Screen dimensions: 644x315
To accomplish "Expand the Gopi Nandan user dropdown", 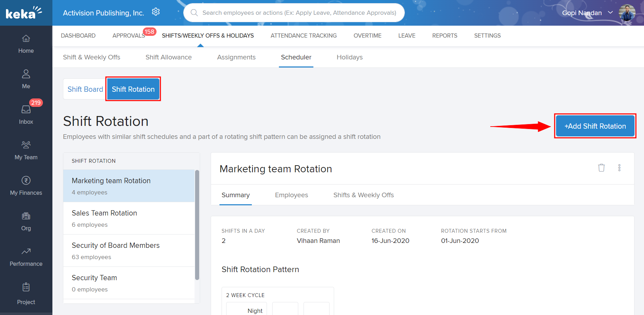I will 610,13.
